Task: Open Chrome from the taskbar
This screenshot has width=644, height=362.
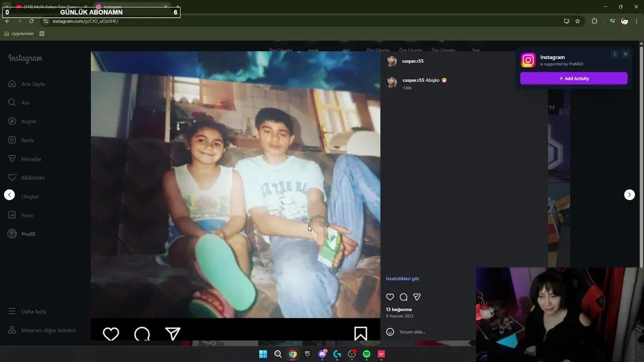Action: (x=293, y=354)
